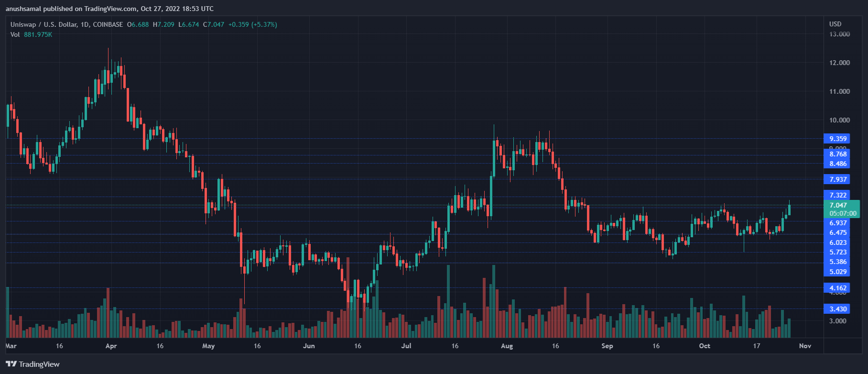
Task: Click the 3.000 axis price label
Action: click(x=837, y=321)
